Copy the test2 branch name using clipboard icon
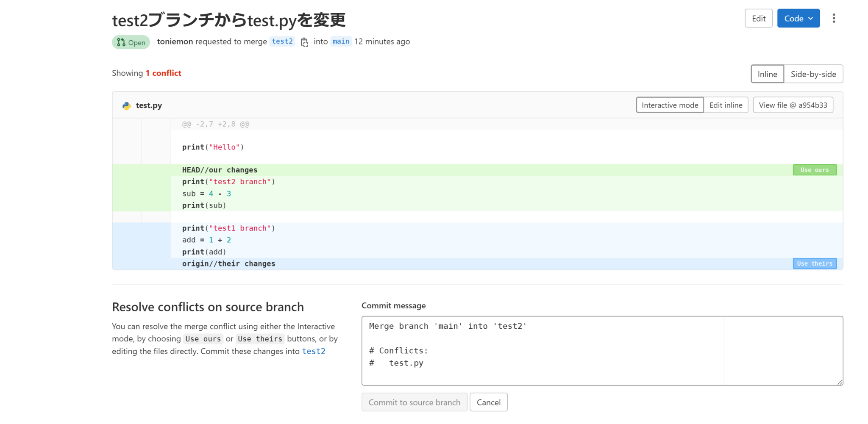 [x=304, y=42]
